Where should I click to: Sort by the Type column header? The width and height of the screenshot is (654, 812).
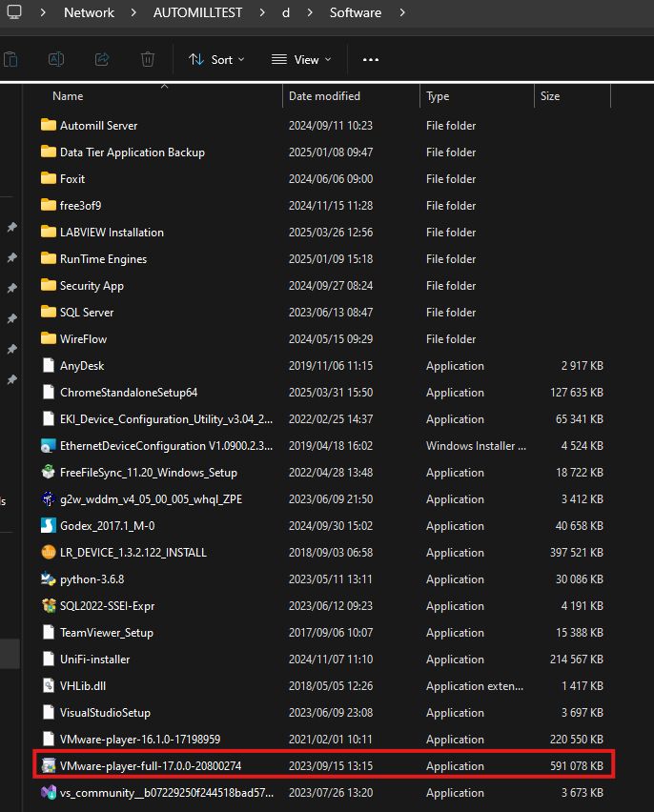pos(438,96)
